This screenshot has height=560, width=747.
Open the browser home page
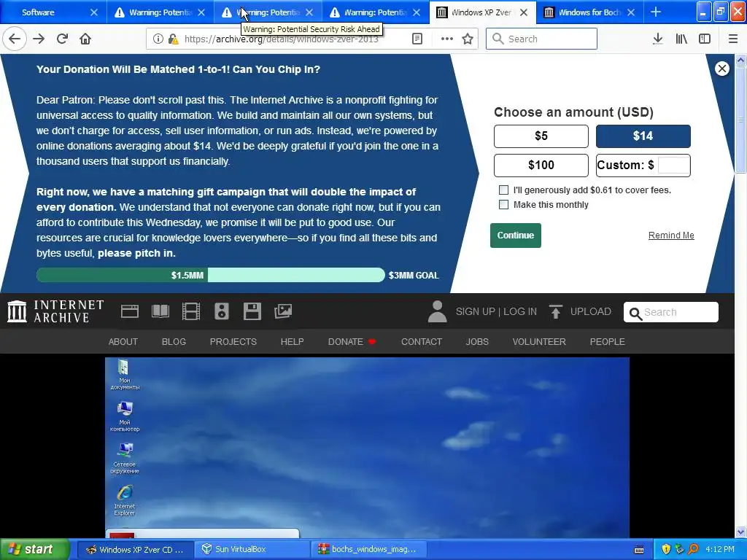click(85, 39)
